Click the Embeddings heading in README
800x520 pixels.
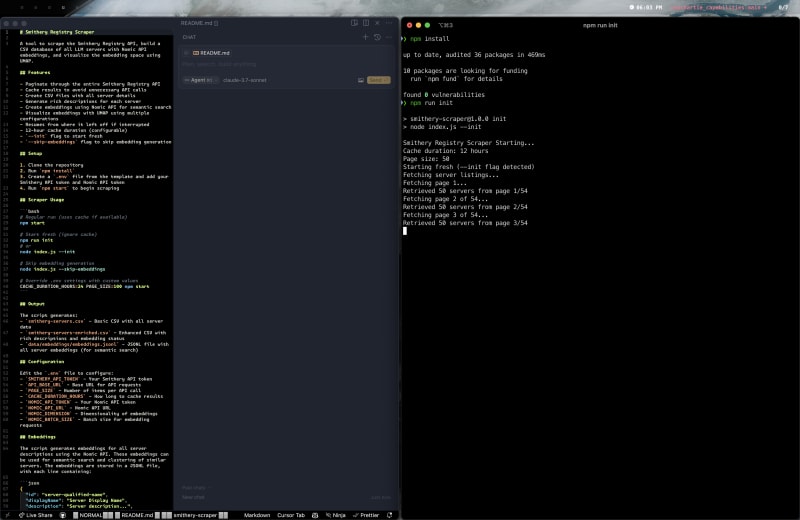38,437
